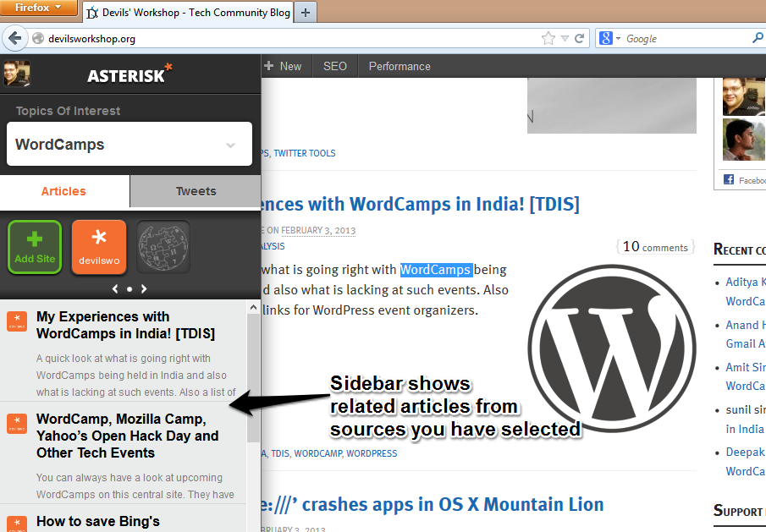Image resolution: width=766 pixels, height=532 pixels.
Task: Select the Wikipedia source tile
Action: [163, 246]
